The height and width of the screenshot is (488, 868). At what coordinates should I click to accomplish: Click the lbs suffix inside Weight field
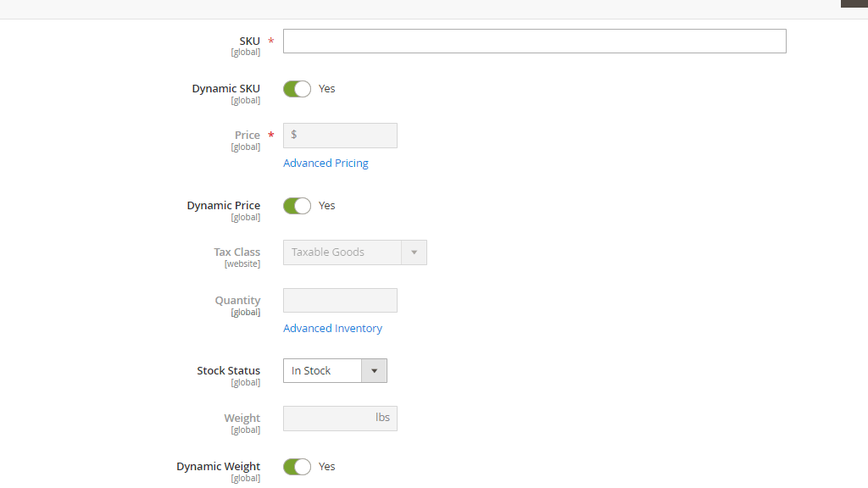[383, 418]
